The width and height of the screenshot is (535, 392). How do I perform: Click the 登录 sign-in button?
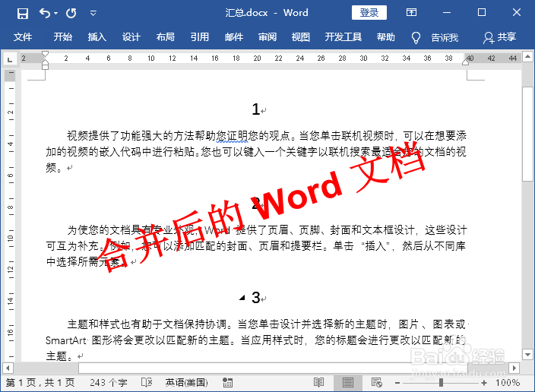tap(369, 13)
